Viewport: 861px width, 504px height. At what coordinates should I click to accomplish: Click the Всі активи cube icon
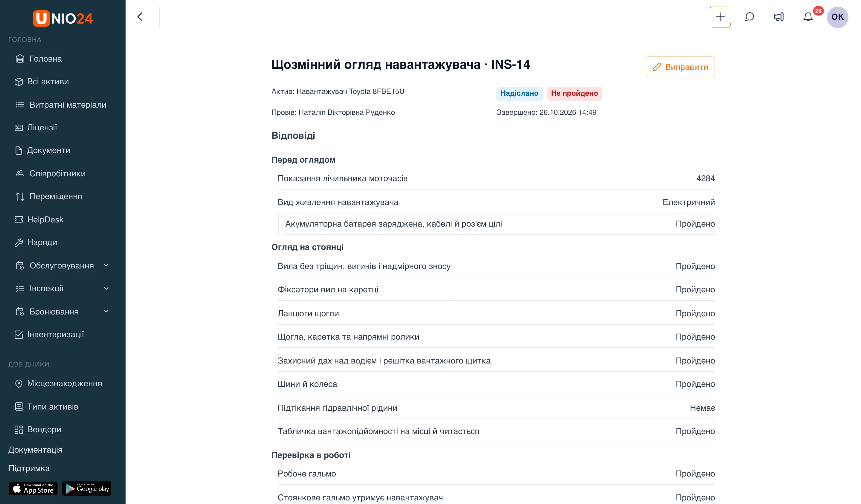point(19,82)
